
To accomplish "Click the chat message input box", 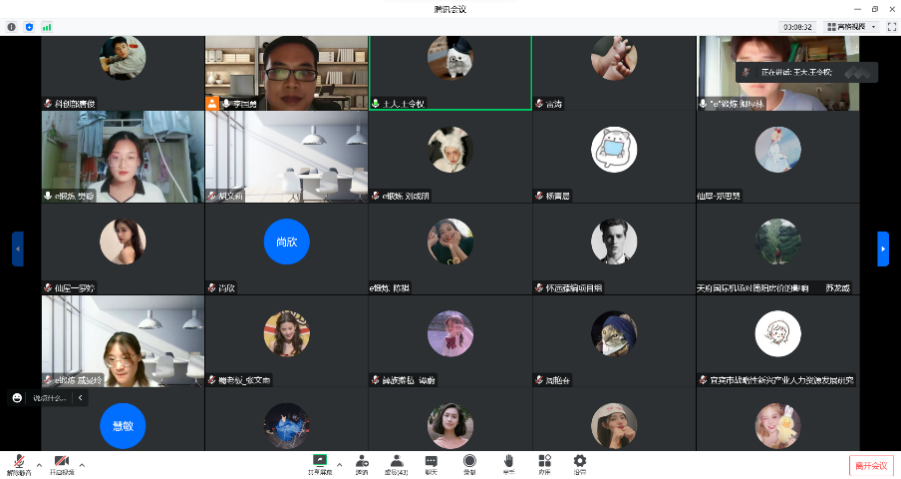I will (x=50, y=398).
